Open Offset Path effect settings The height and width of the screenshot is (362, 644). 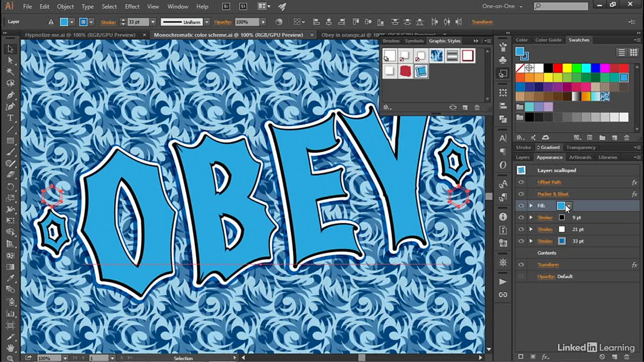549,182
